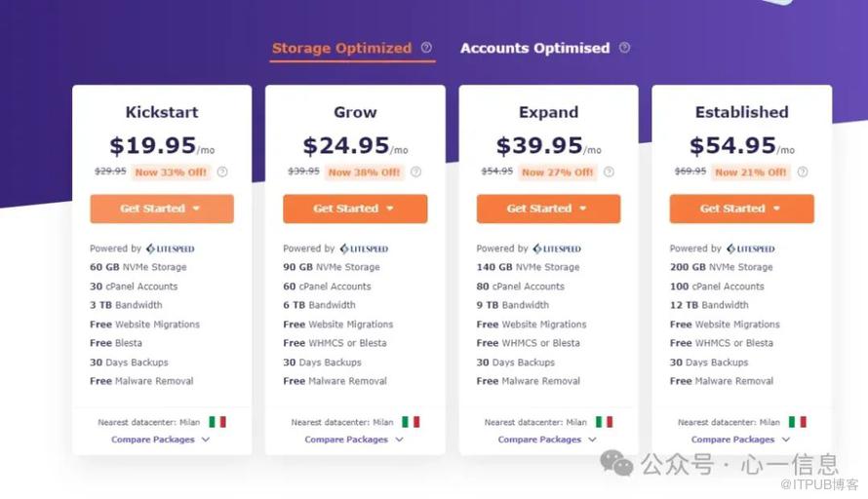
Task: Click Italy flag in Established plan
Action: click(x=798, y=422)
